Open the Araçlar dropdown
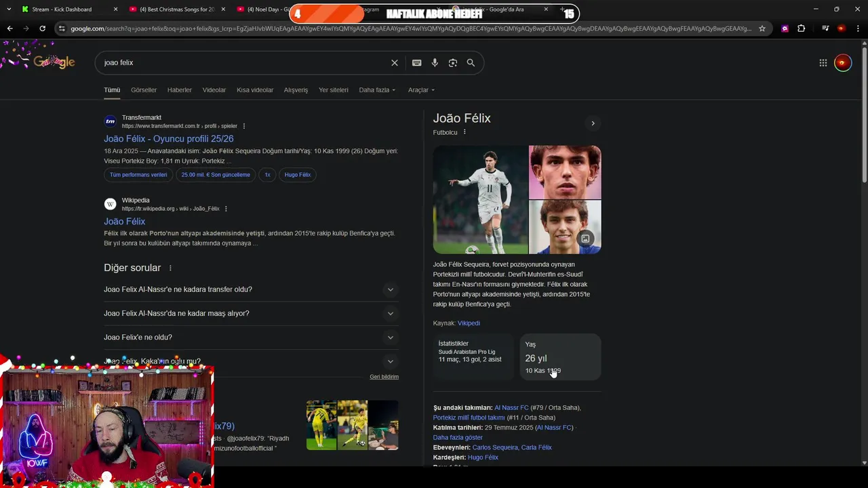Screen dimensions: 868x488 click(x=421, y=90)
